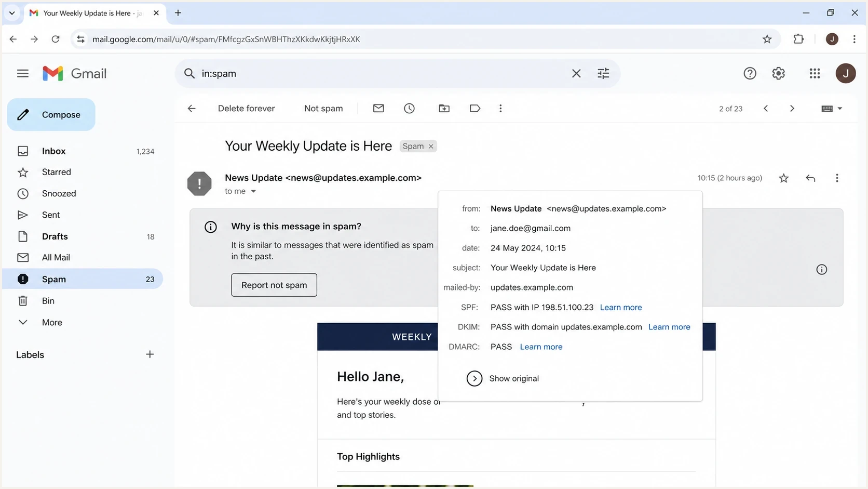Remove Spam label chip X
This screenshot has height=489, width=868.
(x=431, y=147)
